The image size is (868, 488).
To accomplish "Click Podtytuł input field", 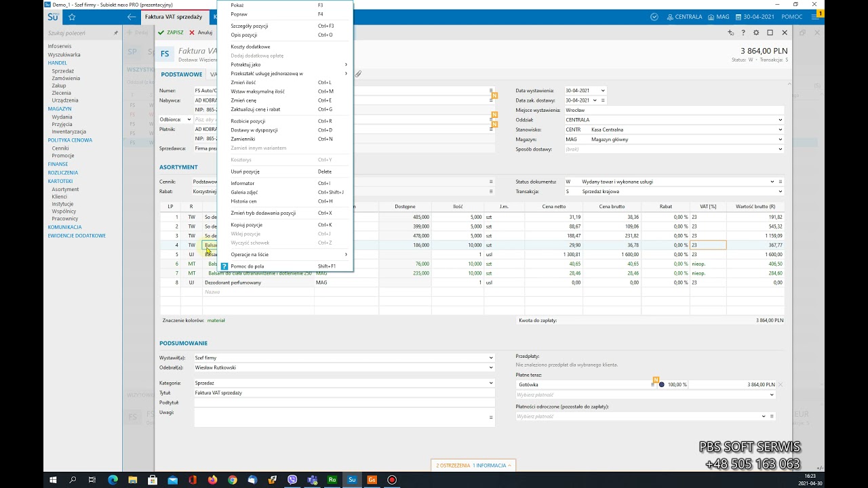I will click(344, 403).
